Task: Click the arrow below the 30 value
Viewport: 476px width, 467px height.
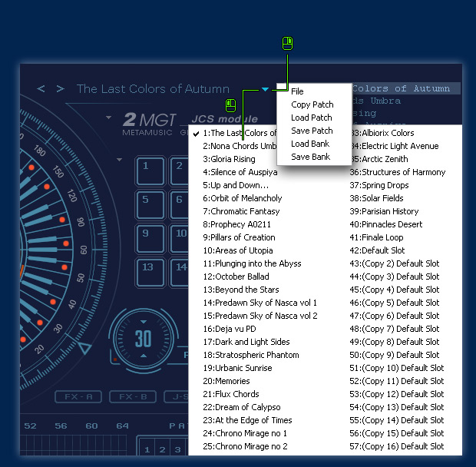Action: pos(143,356)
